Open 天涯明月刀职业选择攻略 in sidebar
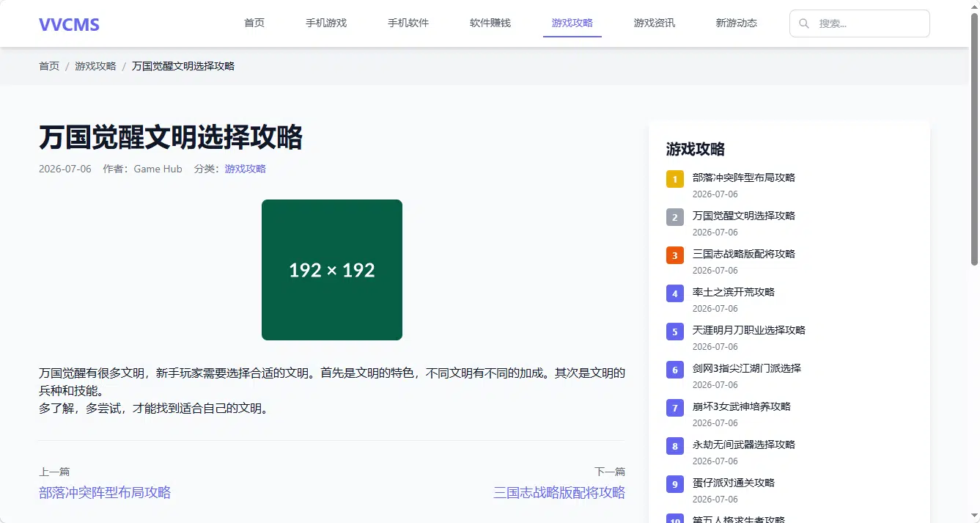Screen dimensions: 980x523 (749, 330)
